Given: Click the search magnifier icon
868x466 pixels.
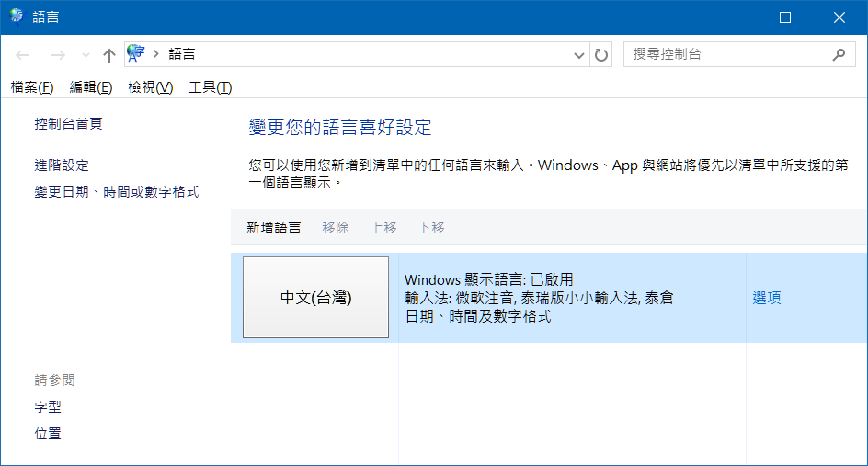Looking at the screenshot, I should point(839,54).
